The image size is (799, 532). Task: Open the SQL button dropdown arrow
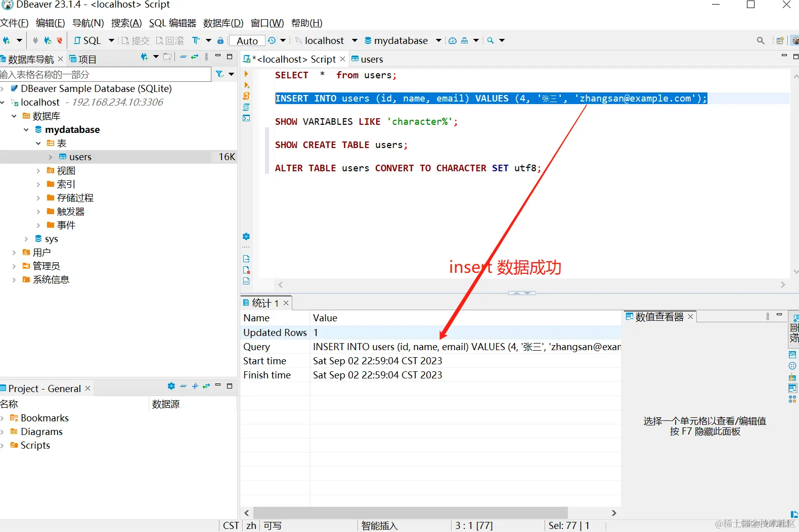(111, 40)
